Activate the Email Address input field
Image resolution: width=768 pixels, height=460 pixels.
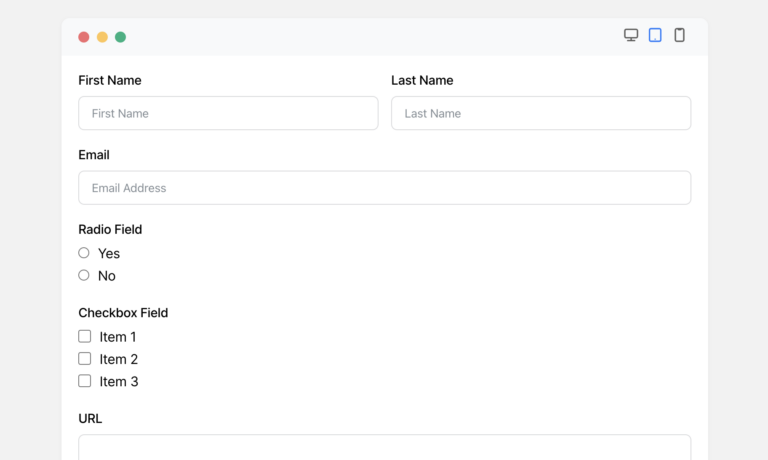tap(384, 188)
